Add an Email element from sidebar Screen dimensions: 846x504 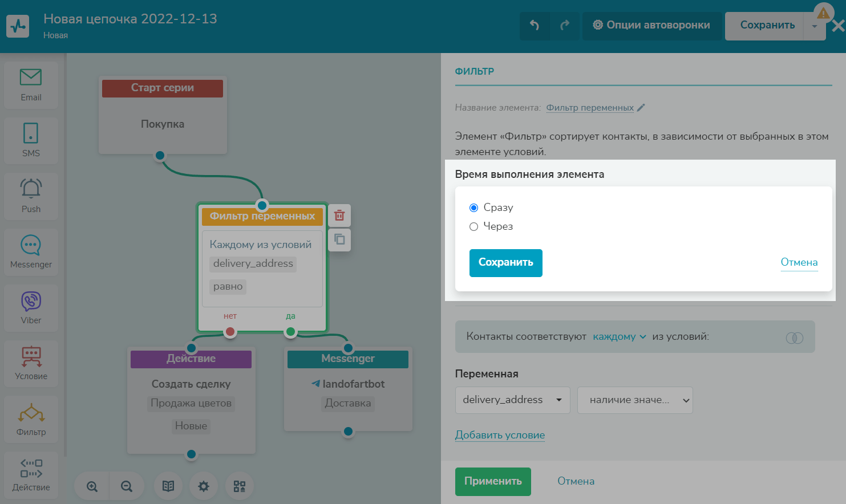click(x=31, y=85)
